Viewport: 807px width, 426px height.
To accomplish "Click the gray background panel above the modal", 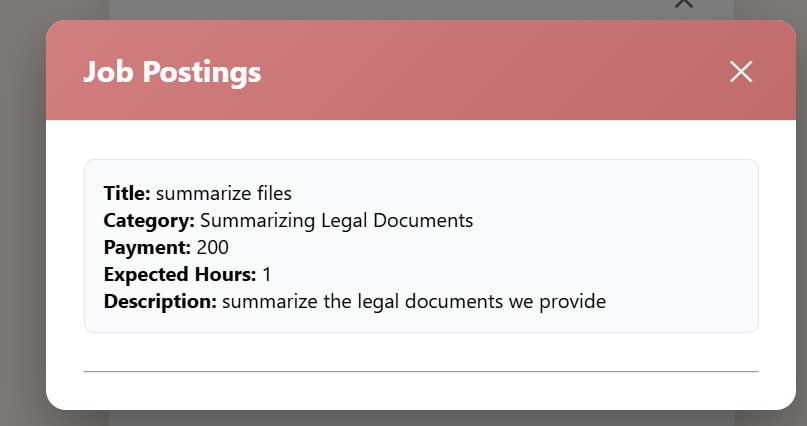I will coord(400,8).
